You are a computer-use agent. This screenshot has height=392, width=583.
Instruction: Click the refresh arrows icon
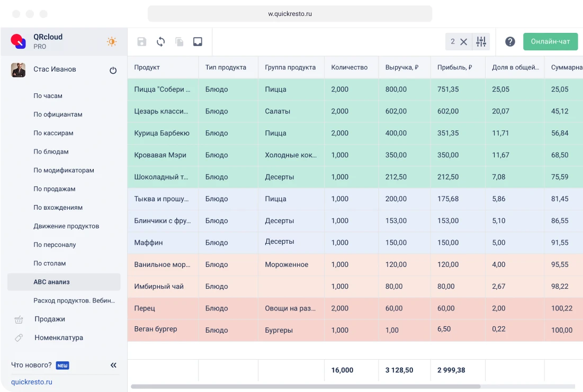pyautogui.click(x=160, y=42)
